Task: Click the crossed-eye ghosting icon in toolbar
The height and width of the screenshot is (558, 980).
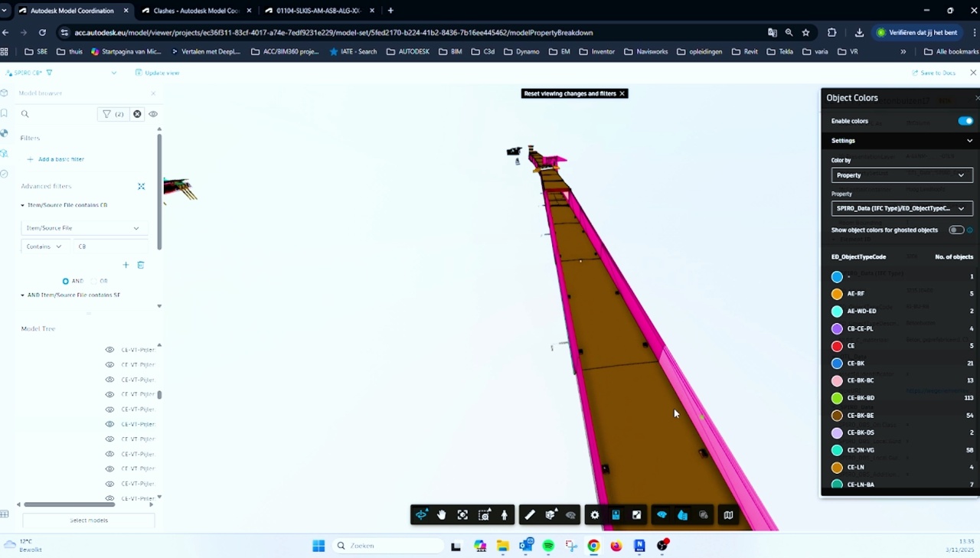Action: click(570, 515)
